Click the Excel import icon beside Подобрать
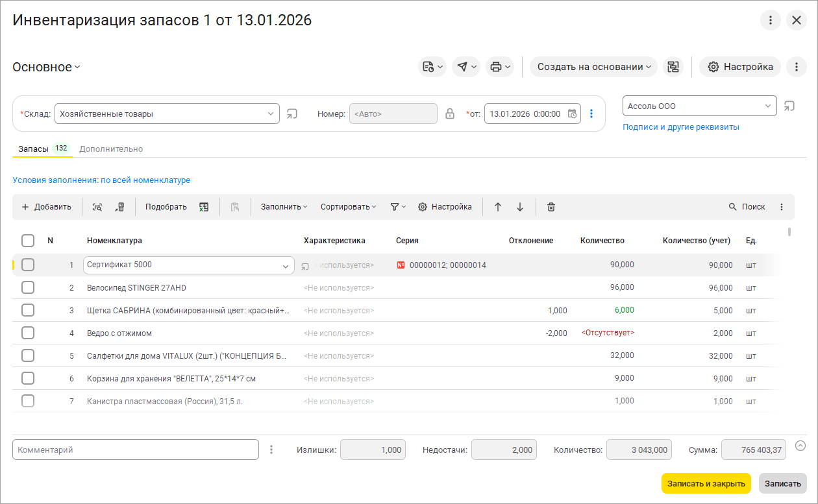The width and height of the screenshot is (818, 504). (x=204, y=207)
